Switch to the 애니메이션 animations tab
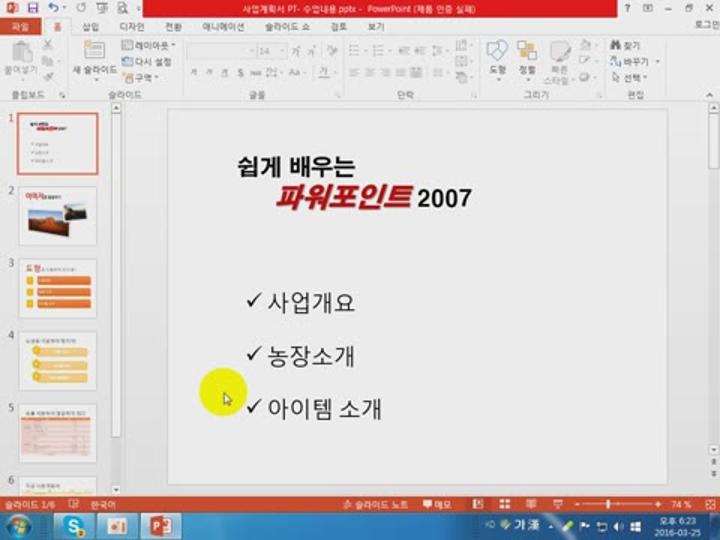 [x=223, y=27]
